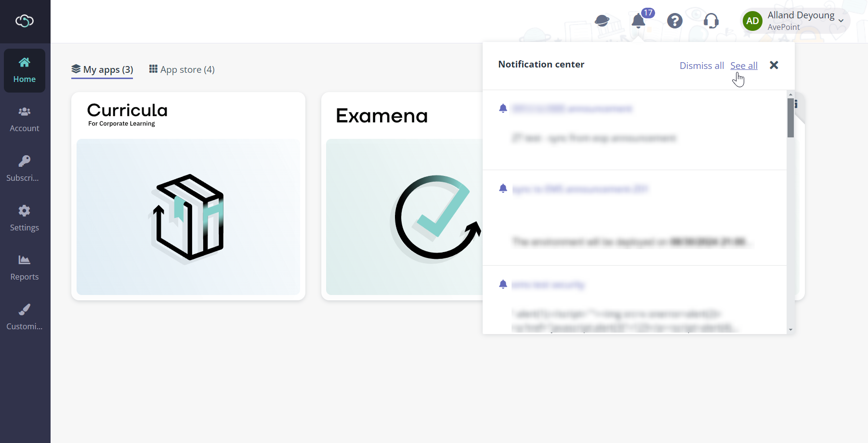
Task: Open Account section in sidebar
Action: 25,120
